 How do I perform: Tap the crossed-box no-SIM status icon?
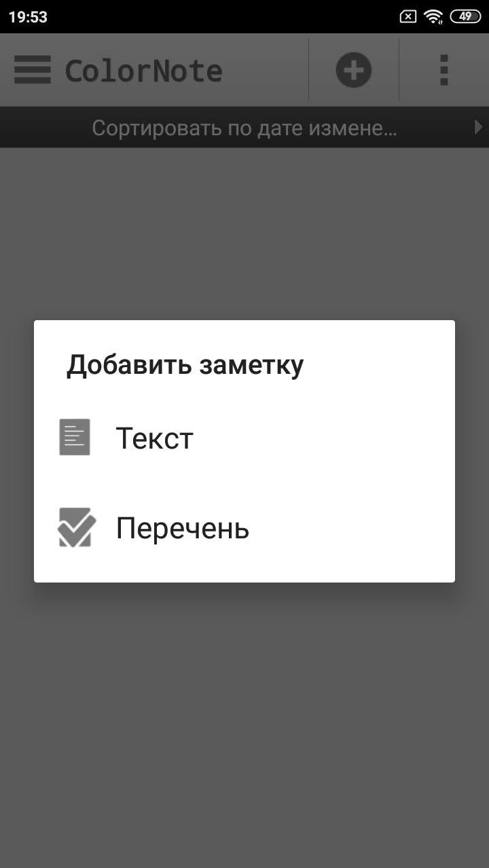pos(407,17)
